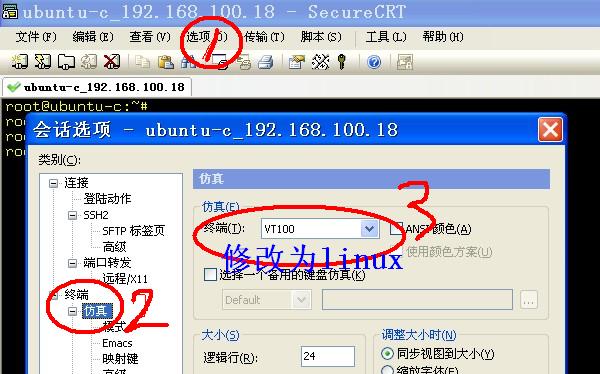Select 连接 in category tree
Image resolution: width=600 pixels, height=374 pixels.
pyautogui.click(x=77, y=183)
